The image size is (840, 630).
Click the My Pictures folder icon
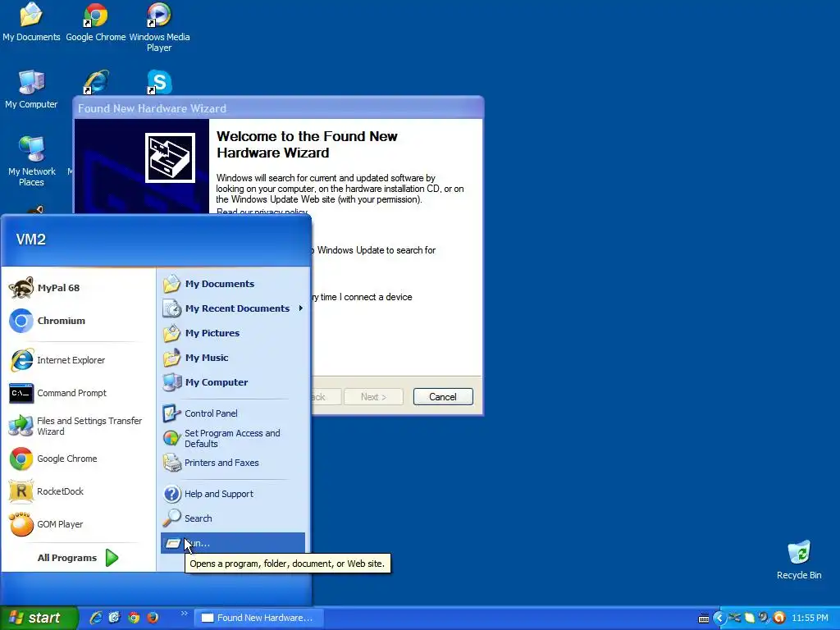172,333
